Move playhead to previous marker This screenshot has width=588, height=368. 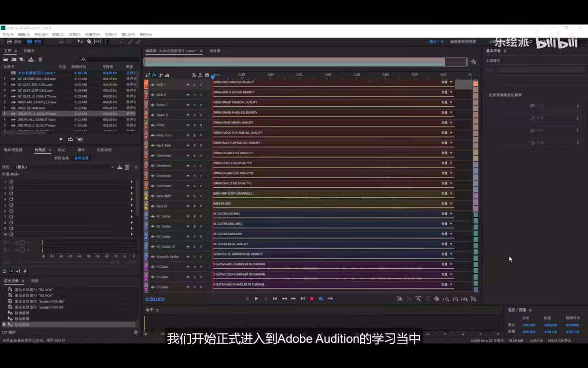275,299
